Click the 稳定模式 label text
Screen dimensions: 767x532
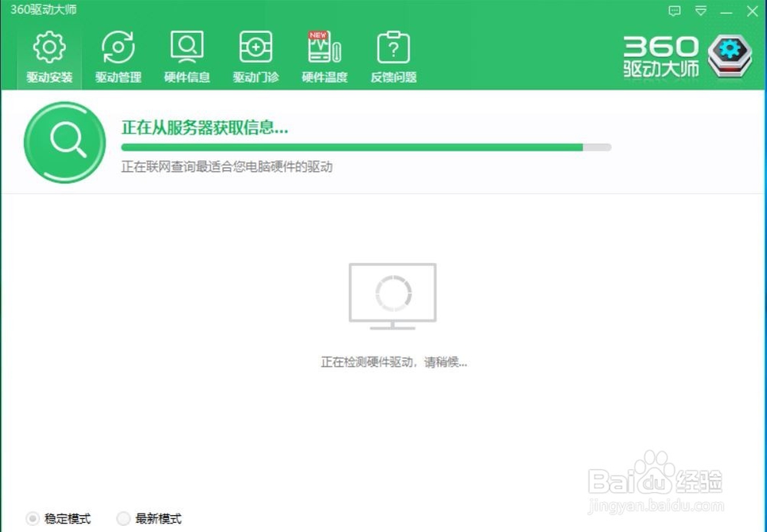tap(67, 518)
